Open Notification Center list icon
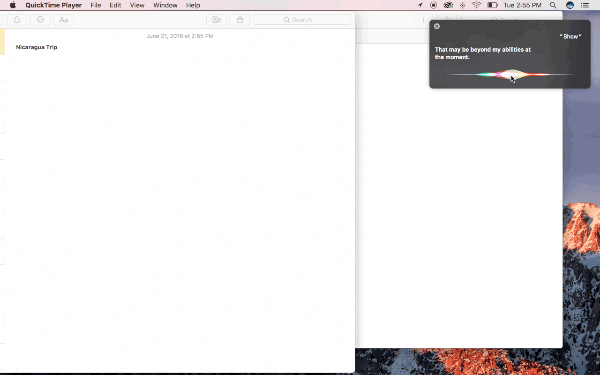Viewport: 600px width, 375px height. (x=585, y=5)
